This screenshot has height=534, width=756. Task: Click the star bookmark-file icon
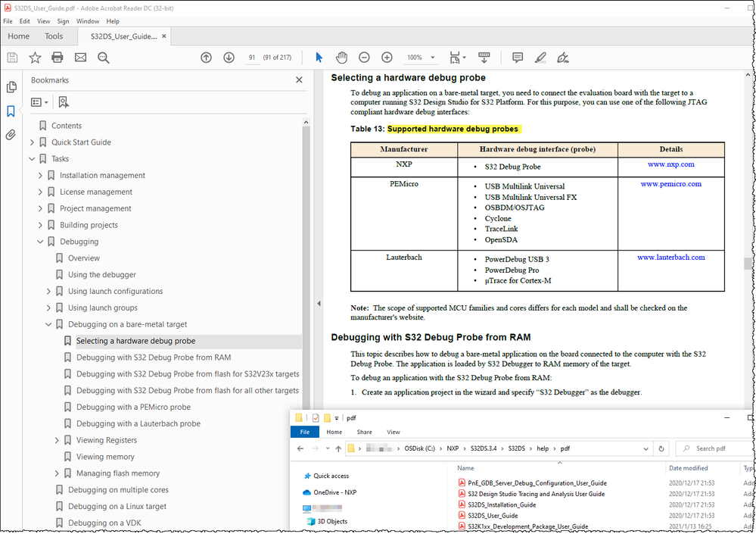(x=36, y=58)
